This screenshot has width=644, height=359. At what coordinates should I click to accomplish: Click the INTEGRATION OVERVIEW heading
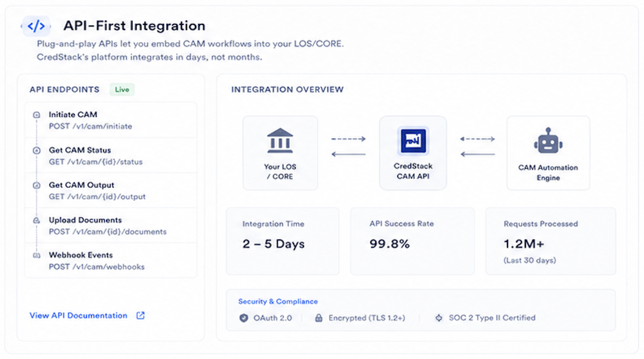point(288,90)
